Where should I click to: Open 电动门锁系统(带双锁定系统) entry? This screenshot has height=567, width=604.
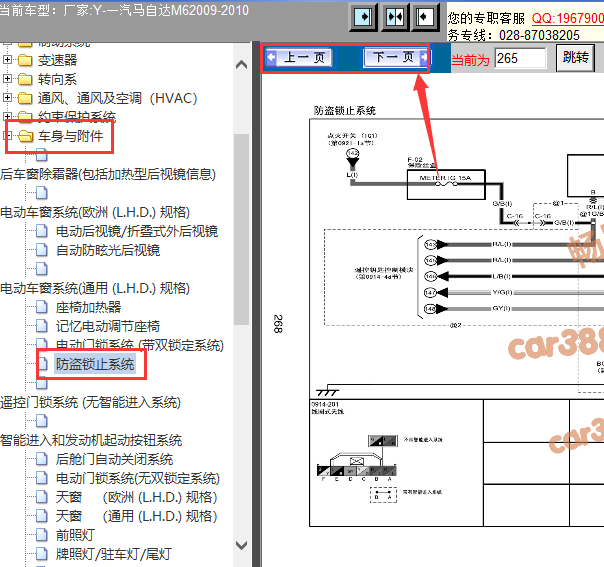(140, 345)
